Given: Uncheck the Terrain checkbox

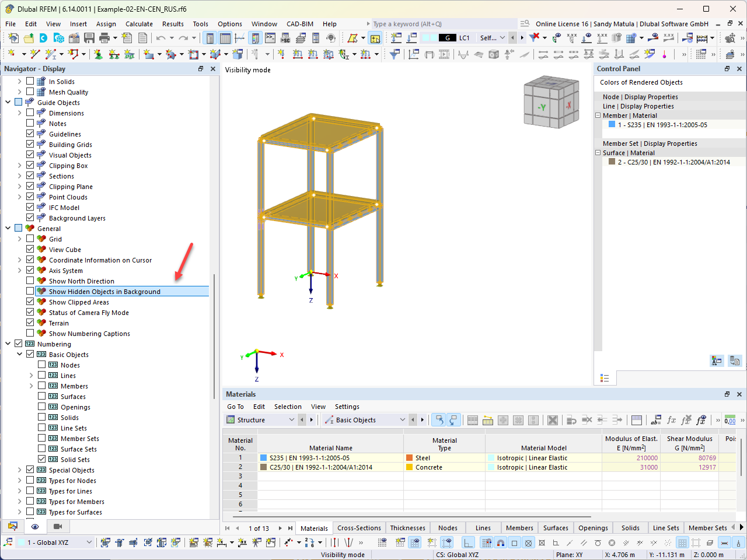Looking at the screenshot, I should (30, 323).
